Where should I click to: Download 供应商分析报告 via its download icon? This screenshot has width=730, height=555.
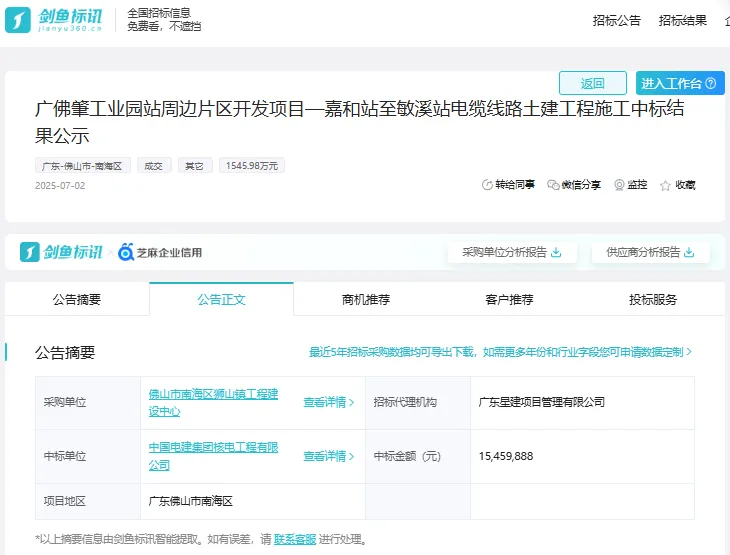689,252
